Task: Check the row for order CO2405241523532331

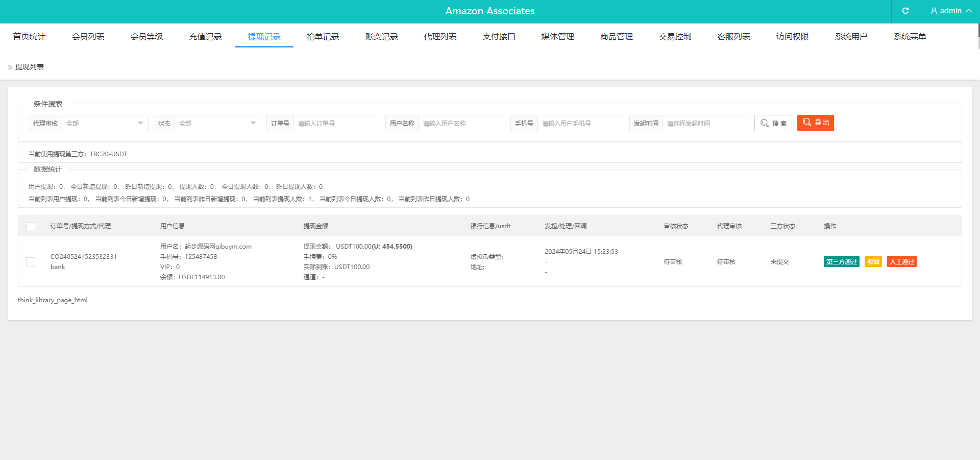Action: (x=31, y=262)
